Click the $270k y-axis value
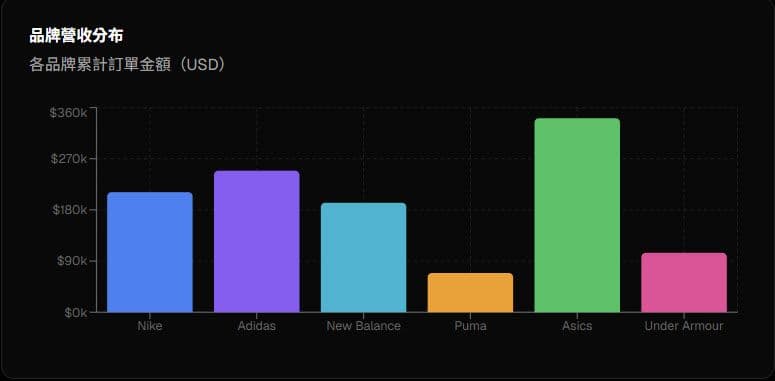This screenshot has width=775, height=381. coord(69,159)
